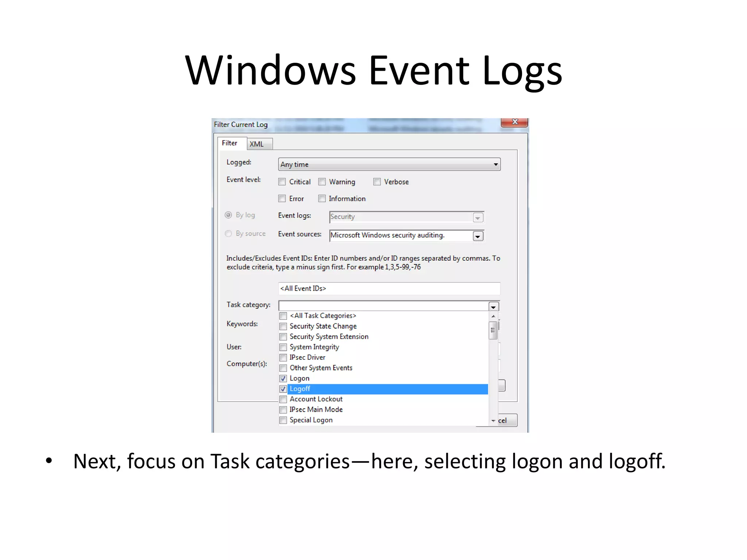The height and width of the screenshot is (560, 747).
Task: Select the Filter tab
Action: pyautogui.click(x=232, y=143)
